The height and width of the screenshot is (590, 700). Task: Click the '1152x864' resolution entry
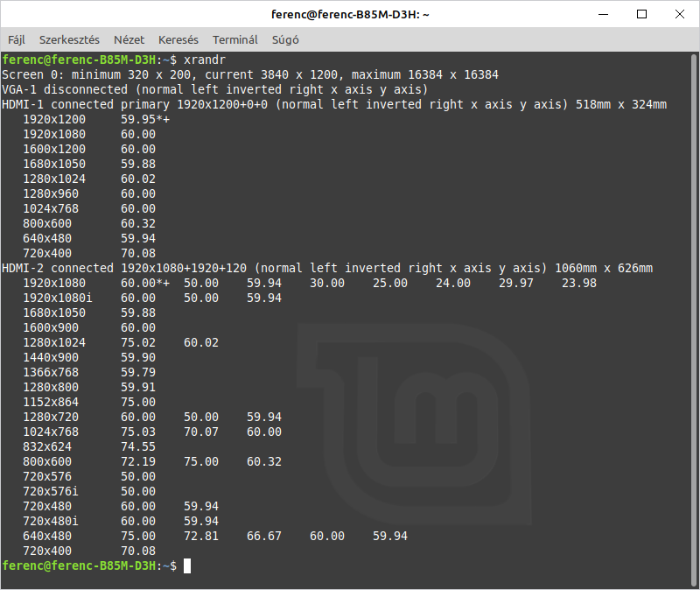click(x=51, y=402)
